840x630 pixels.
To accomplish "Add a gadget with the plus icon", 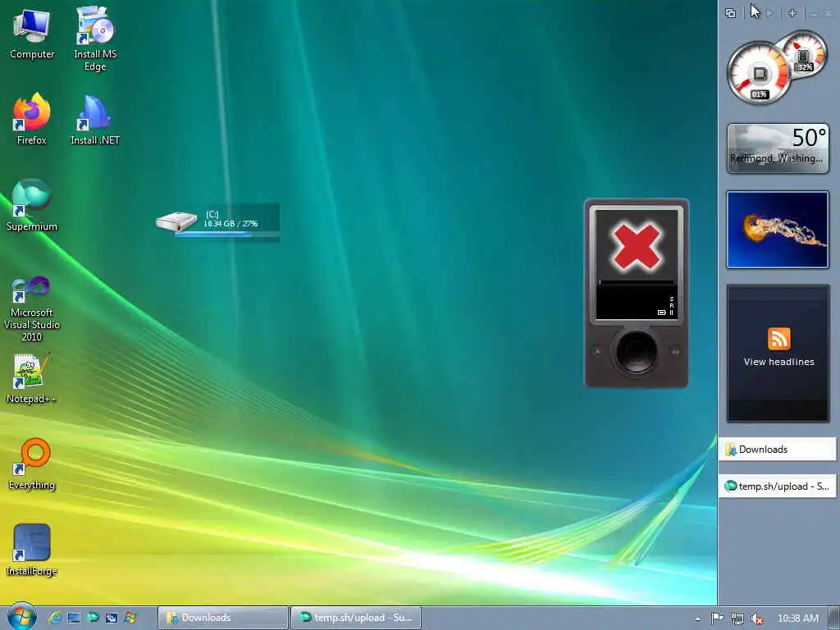I will [792, 13].
